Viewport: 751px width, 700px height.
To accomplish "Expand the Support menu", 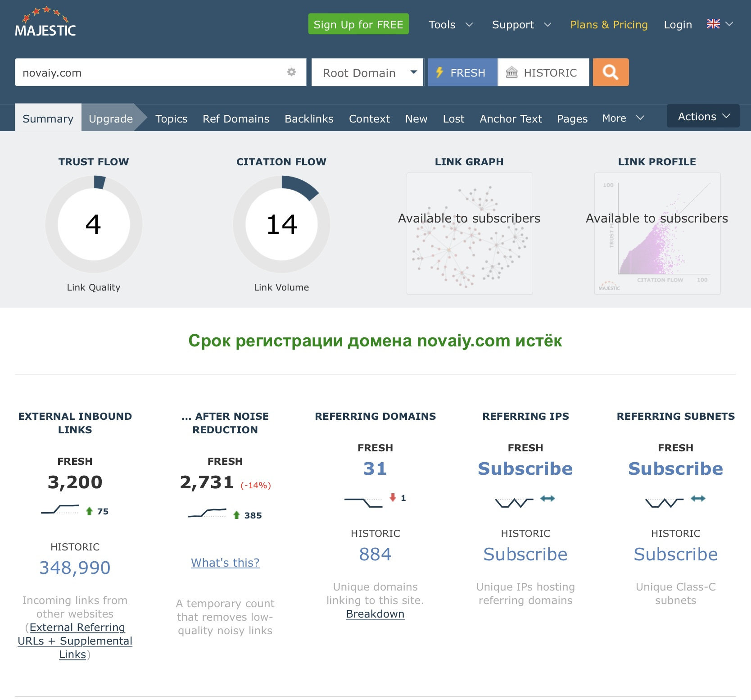I will pos(521,24).
